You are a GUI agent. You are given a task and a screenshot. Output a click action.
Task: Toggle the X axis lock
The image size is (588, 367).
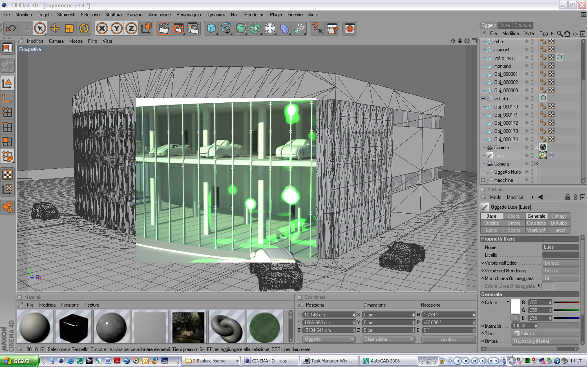point(102,28)
